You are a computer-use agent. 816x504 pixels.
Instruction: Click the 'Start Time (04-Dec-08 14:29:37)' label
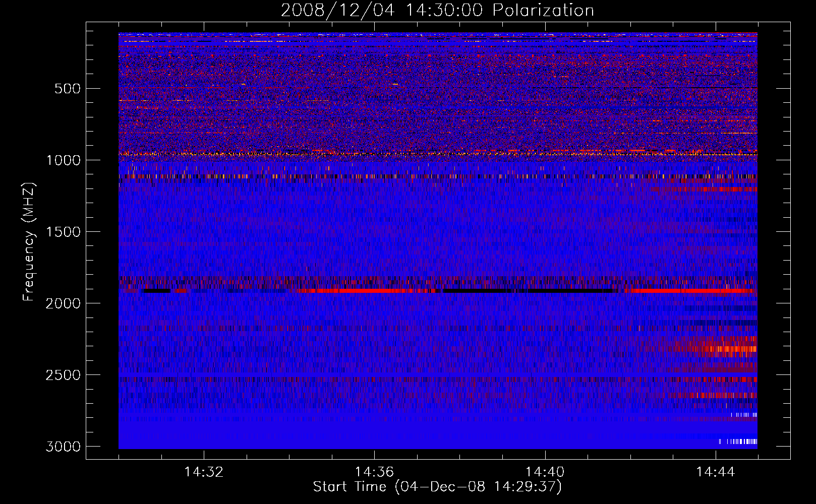(x=437, y=487)
